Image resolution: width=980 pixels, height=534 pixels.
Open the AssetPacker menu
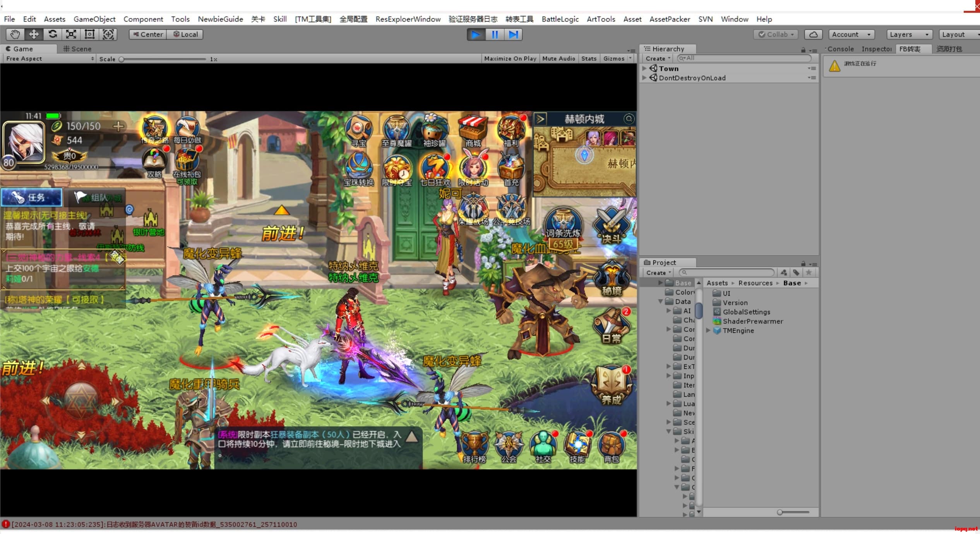669,19
